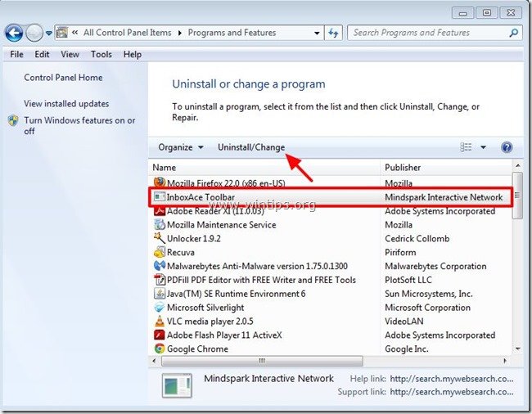
Task: Open the File menu
Action: pyautogui.click(x=16, y=54)
